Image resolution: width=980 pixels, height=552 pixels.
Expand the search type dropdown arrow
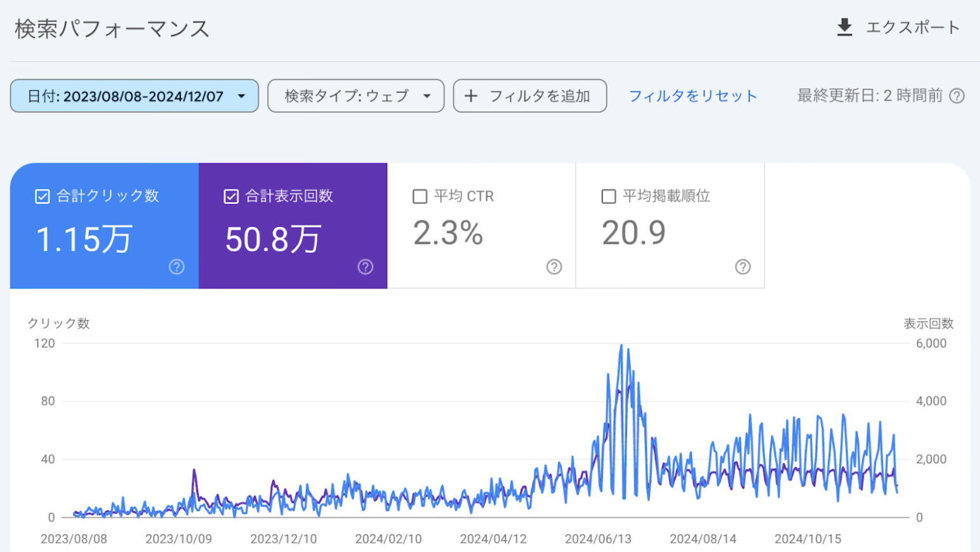pos(427,97)
